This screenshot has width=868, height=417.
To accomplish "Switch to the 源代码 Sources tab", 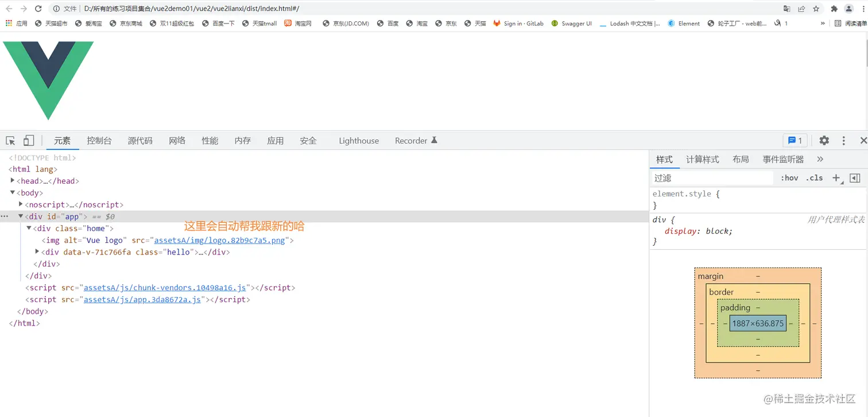I will (x=140, y=141).
